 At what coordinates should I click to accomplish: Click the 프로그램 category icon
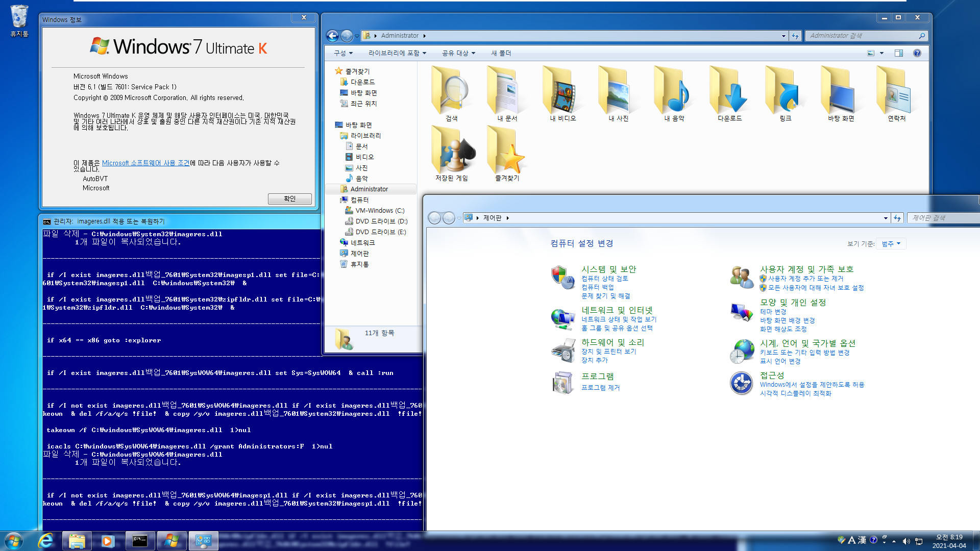tap(563, 383)
